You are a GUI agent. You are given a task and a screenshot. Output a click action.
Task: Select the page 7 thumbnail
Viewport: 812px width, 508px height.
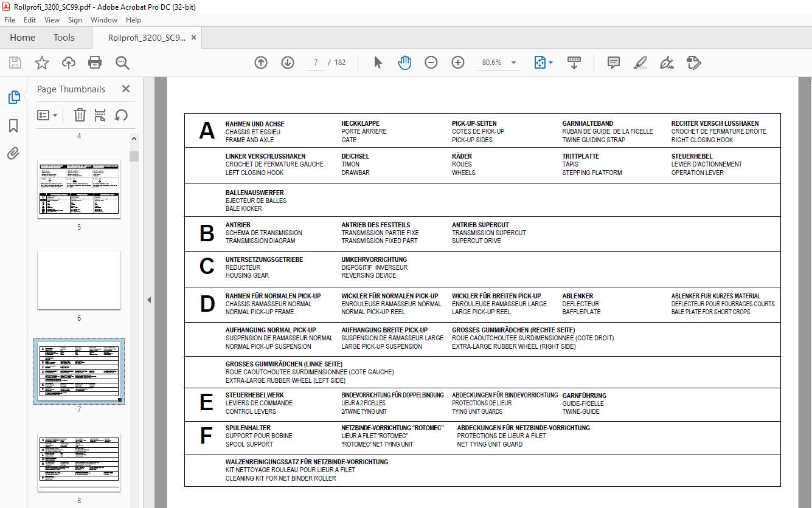click(x=79, y=371)
